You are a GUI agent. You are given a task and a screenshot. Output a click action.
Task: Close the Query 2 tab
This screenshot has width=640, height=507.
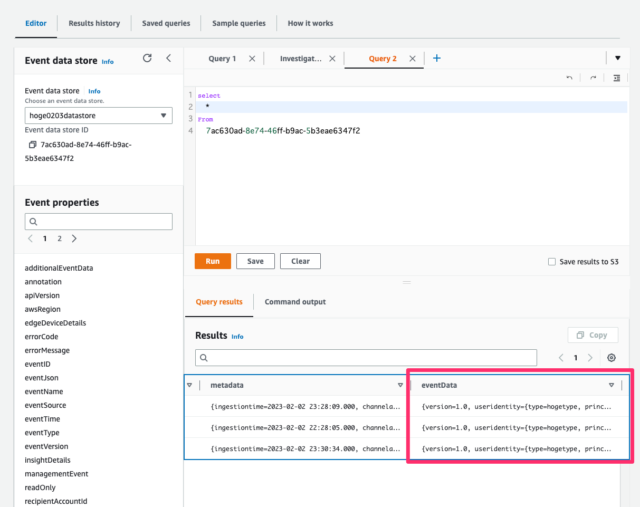point(413,59)
